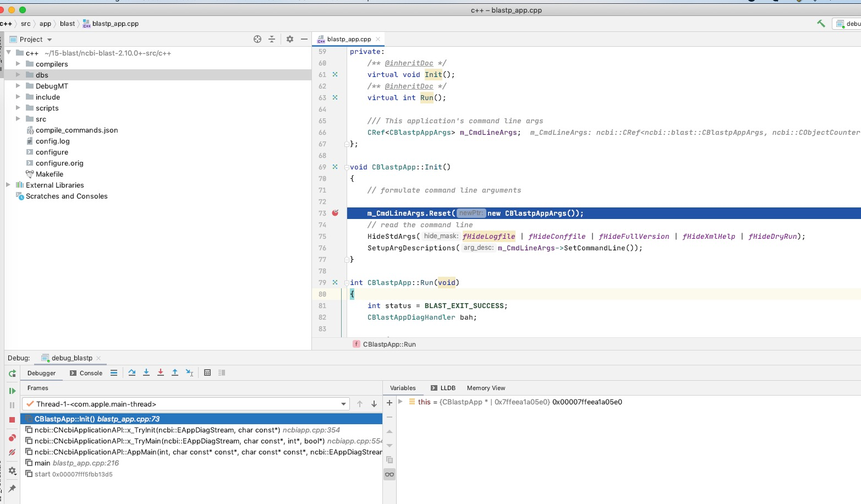Resume program execution
861x504 pixels.
click(12, 391)
